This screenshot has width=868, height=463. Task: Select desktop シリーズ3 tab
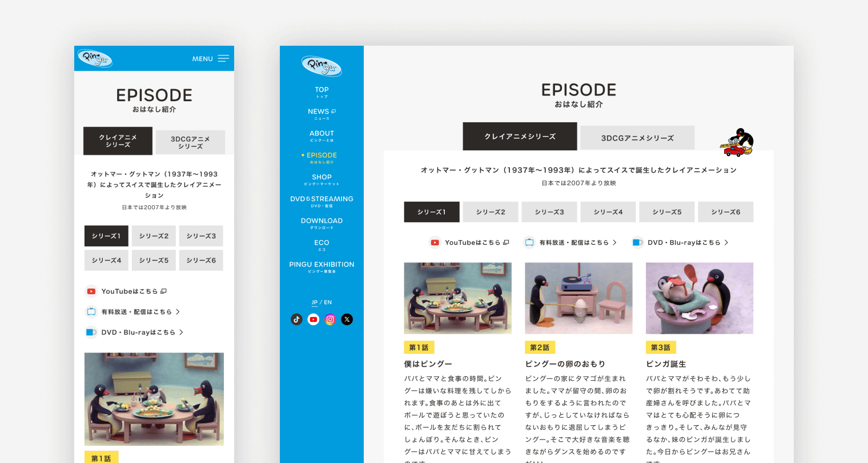[x=549, y=212]
